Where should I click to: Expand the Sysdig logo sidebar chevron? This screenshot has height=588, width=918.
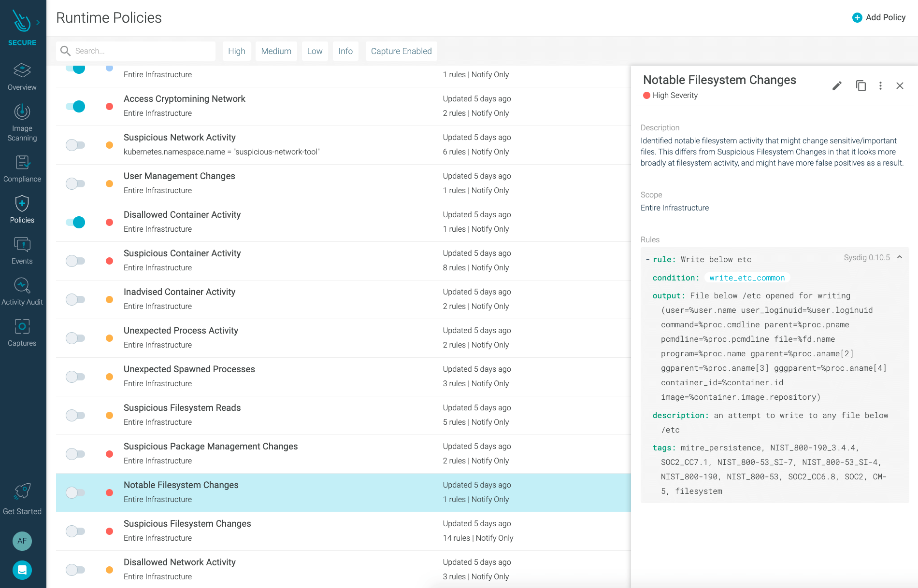[x=37, y=21]
